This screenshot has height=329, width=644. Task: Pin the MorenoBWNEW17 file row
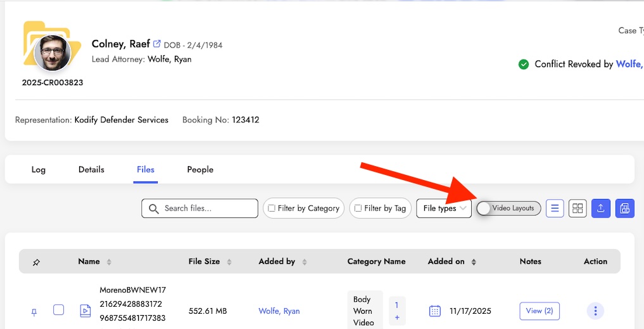tap(34, 313)
